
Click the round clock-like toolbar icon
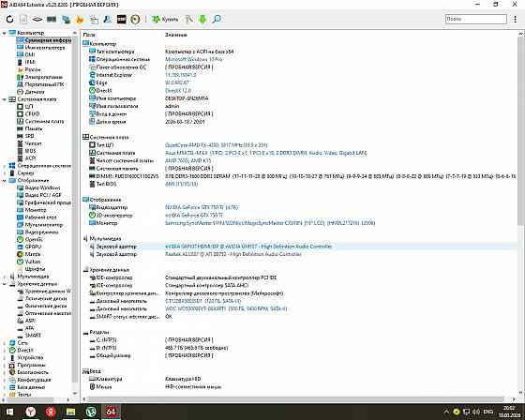[135, 19]
